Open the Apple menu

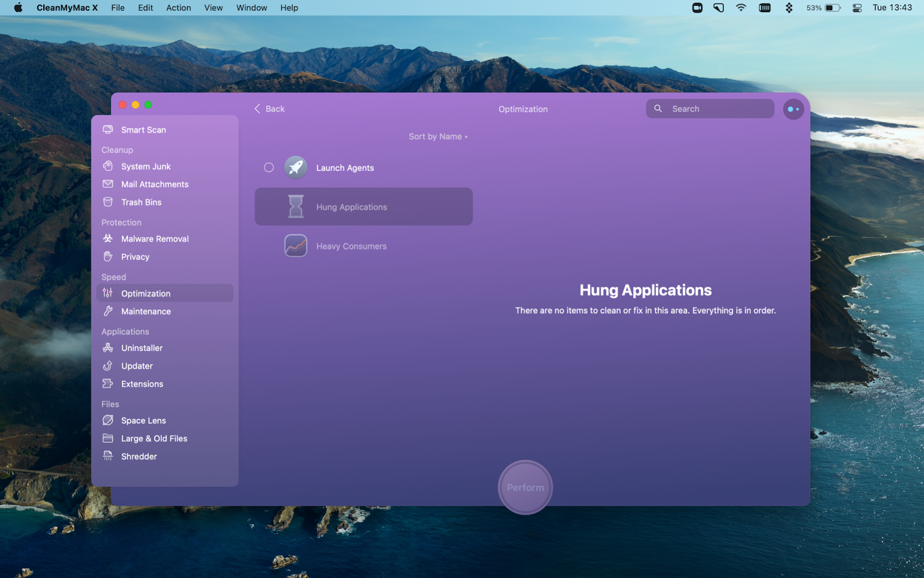click(18, 8)
